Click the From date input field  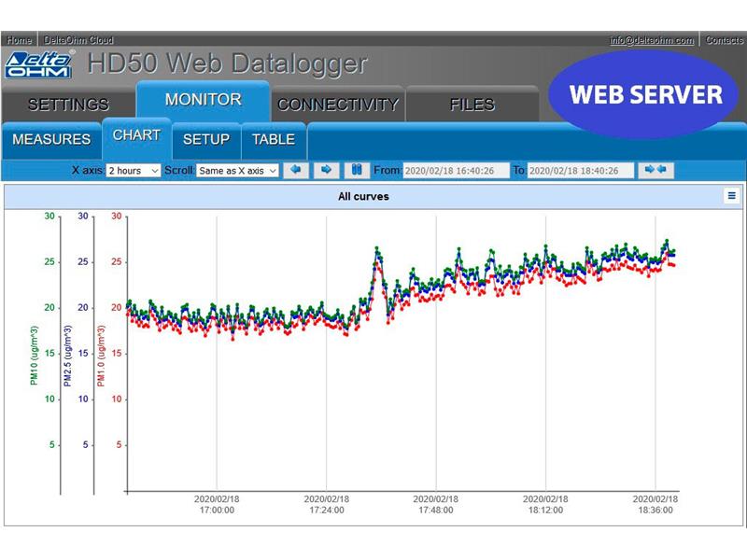pos(456,171)
